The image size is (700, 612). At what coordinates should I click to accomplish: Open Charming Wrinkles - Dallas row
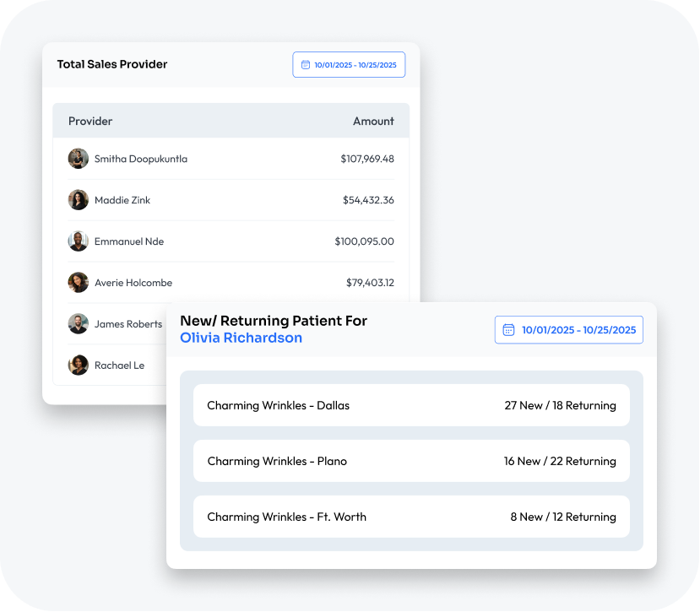(278, 405)
